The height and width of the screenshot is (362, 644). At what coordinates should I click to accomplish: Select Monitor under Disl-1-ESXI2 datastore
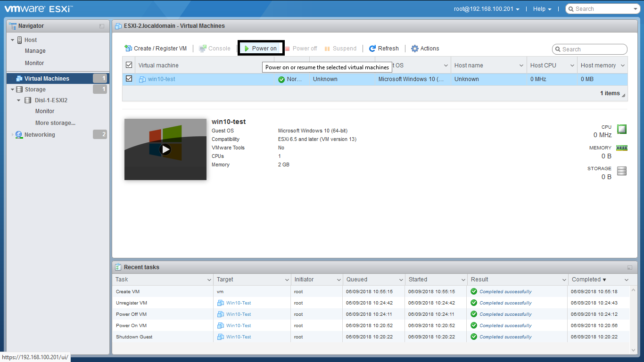pyautogui.click(x=45, y=111)
